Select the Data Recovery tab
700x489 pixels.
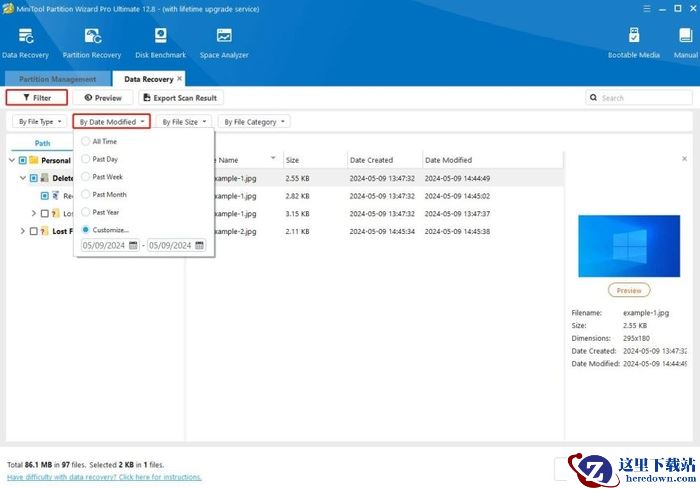(148, 79)
